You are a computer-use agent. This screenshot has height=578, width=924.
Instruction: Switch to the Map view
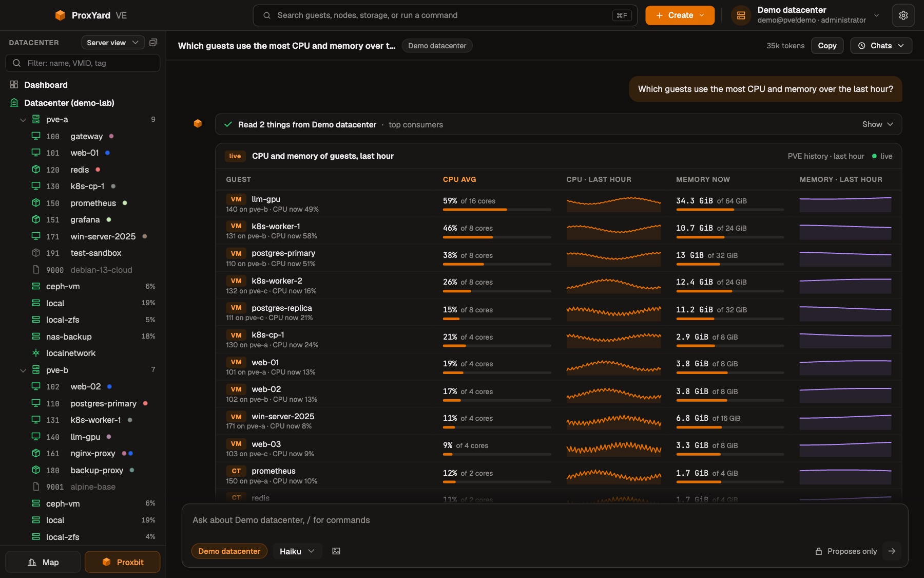43,562
